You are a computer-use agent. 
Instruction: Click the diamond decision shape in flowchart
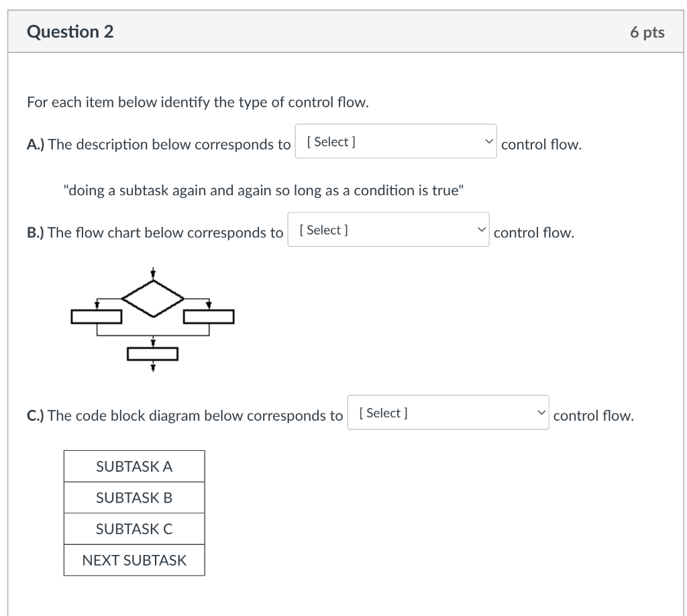(x=153, y=299)
